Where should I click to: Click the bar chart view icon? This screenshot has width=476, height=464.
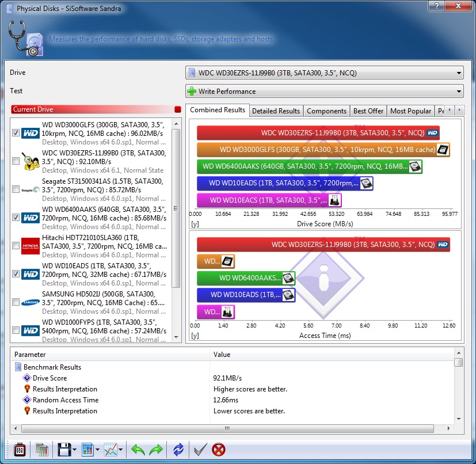[87, 450]
